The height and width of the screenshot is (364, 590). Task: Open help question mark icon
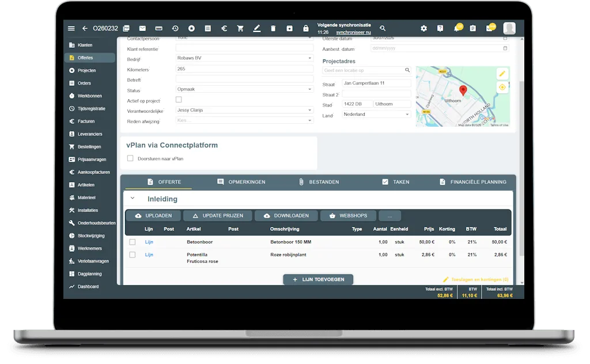click(x=440, y=28)
